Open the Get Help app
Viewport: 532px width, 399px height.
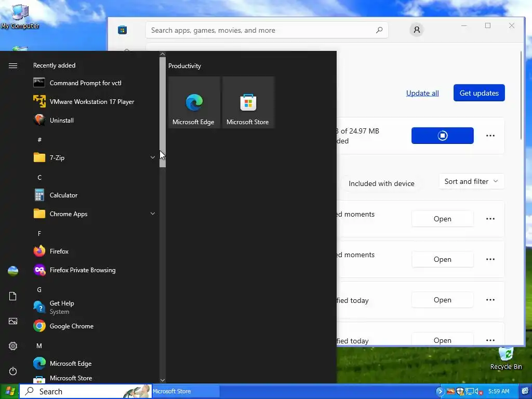point(94,307)
